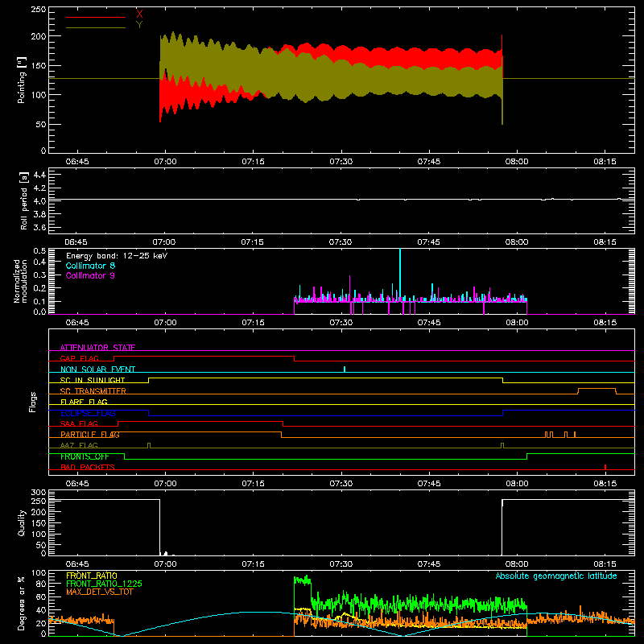Click the AAZ_FLAG pulse before 07:00
644x644 pixels.
(x=149, y=445)
